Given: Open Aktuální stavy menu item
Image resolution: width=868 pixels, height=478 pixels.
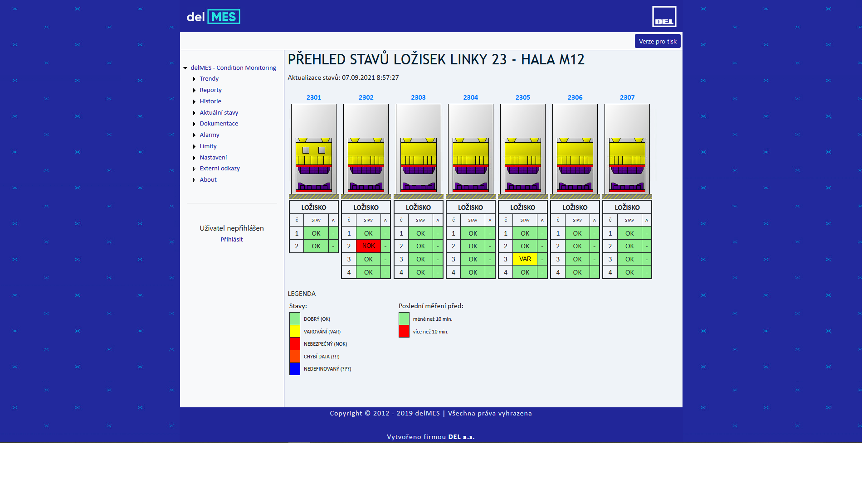Looking at the screenshot, I should tap(219, 113).
